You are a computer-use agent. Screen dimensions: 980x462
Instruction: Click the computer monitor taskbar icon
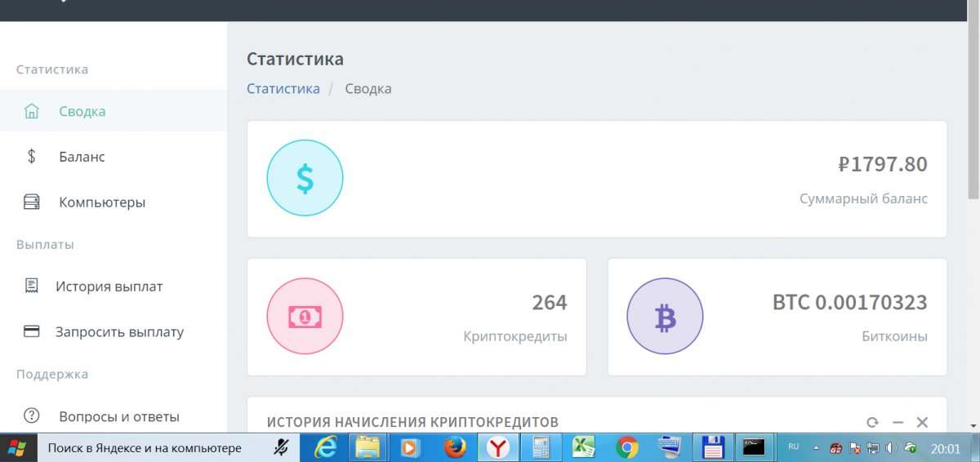click(670, 447)
